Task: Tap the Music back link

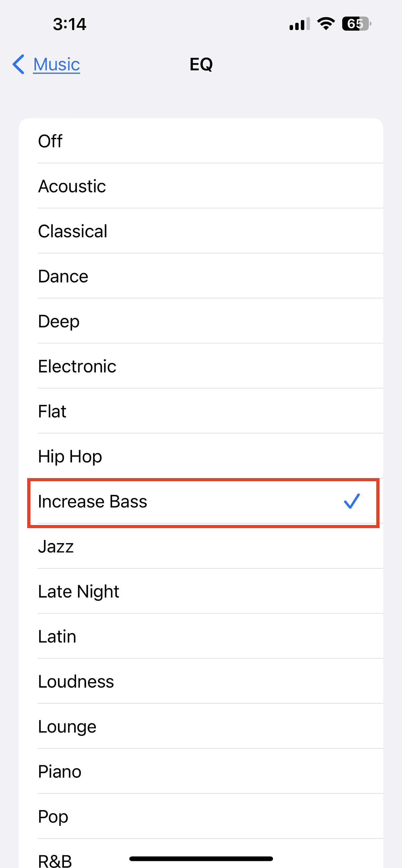Action: pyautogui.click(x=56, y=64)
